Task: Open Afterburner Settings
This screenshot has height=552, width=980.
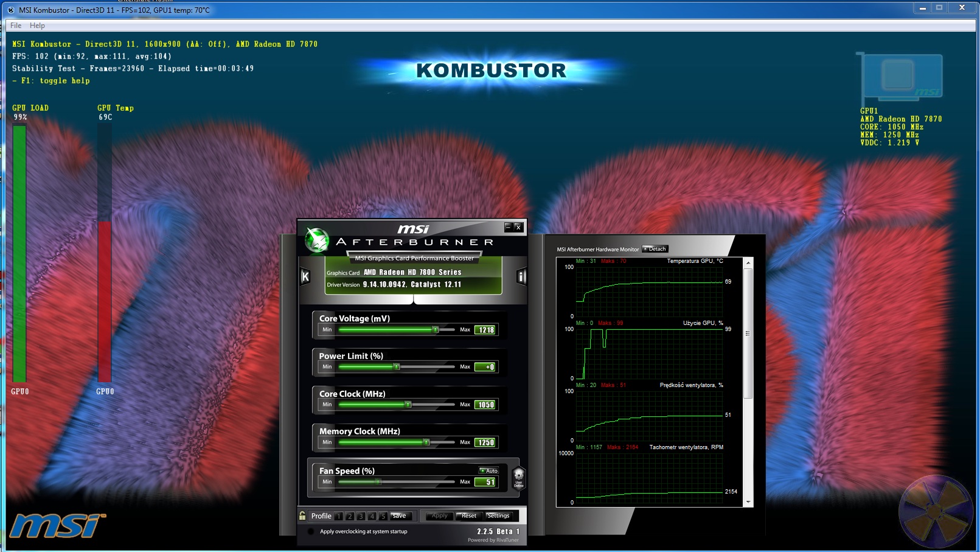Action: [498, 516]
